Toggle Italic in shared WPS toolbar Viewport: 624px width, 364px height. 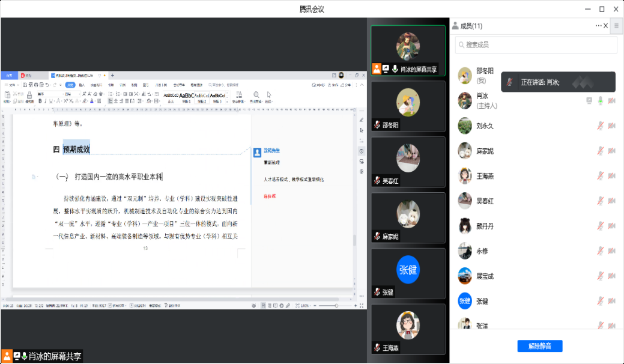pos(46,102)
